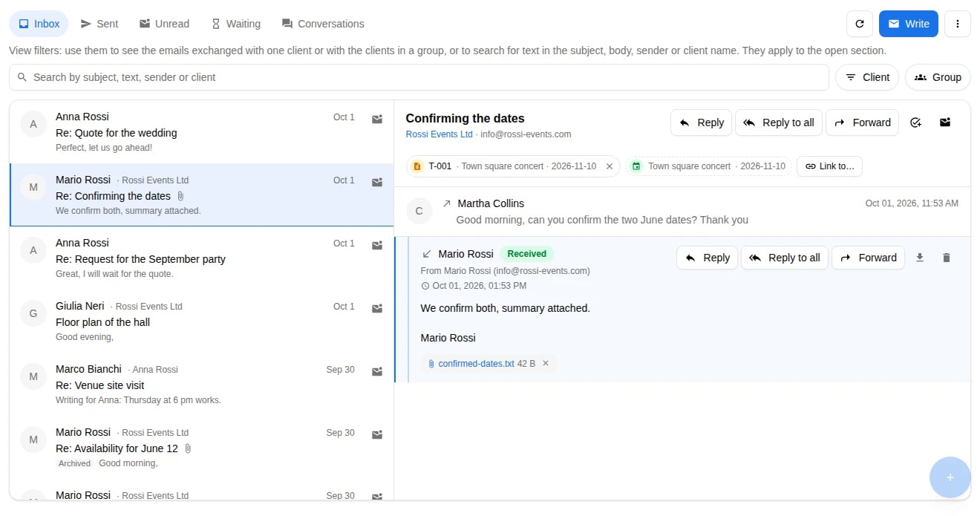This screenshot has width=980, height=516.
Task: Mark 'Re: Availability for June 12' as unread
Action: pyautogui.click(x=377, y=434)
